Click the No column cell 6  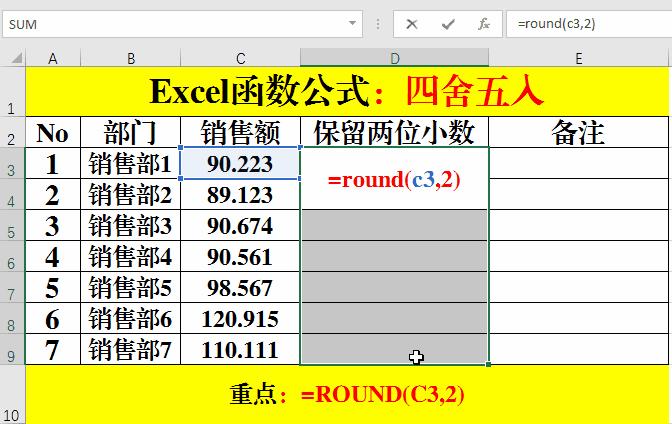pos(53,318)
